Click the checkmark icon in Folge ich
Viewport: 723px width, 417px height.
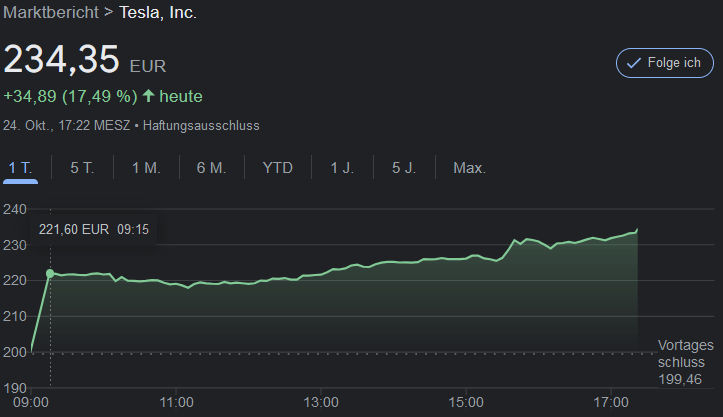(634, 63)
